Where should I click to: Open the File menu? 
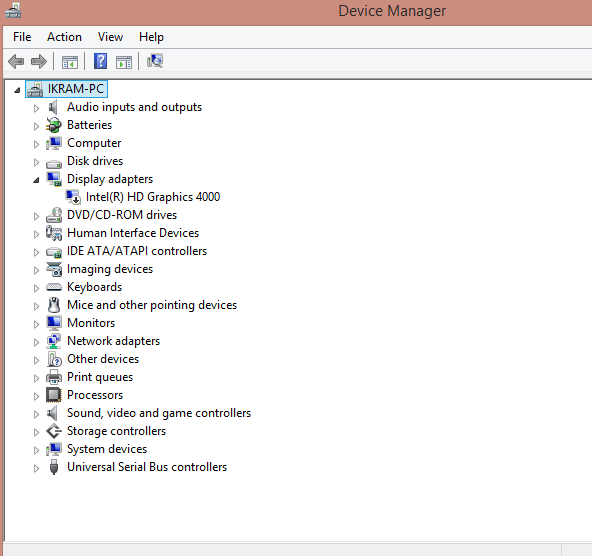tap(22, 37)
